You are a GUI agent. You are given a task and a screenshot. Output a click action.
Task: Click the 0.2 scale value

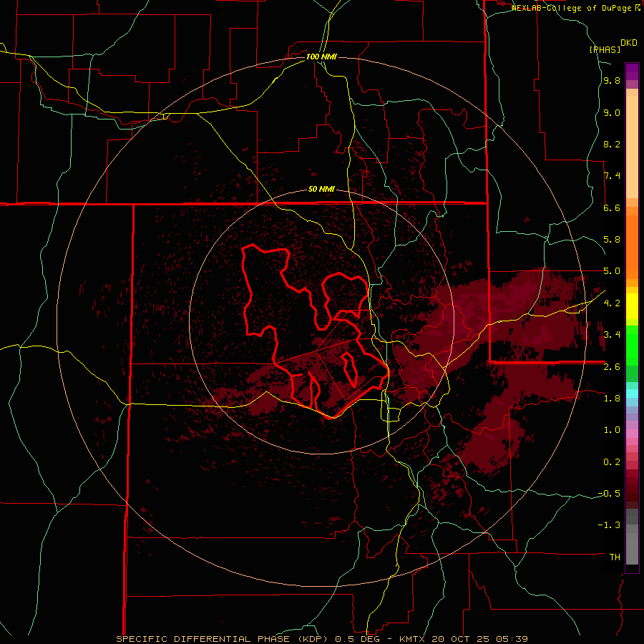coord(612,462)
